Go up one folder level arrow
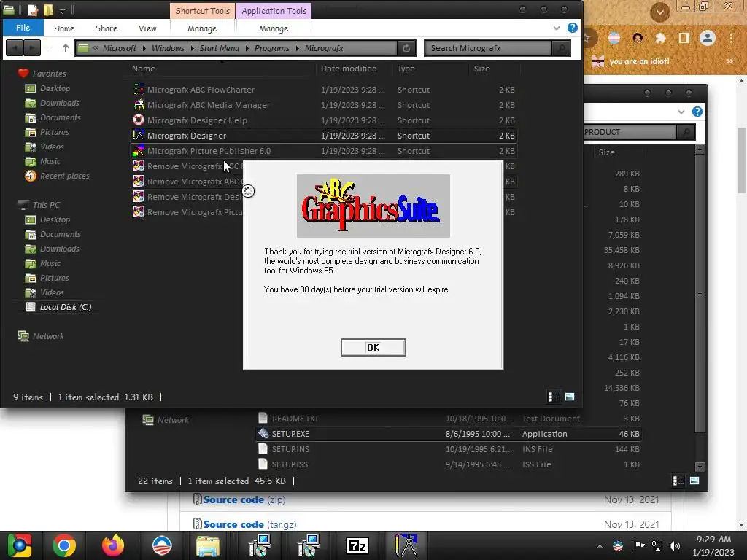 click(x=66, y=48)
